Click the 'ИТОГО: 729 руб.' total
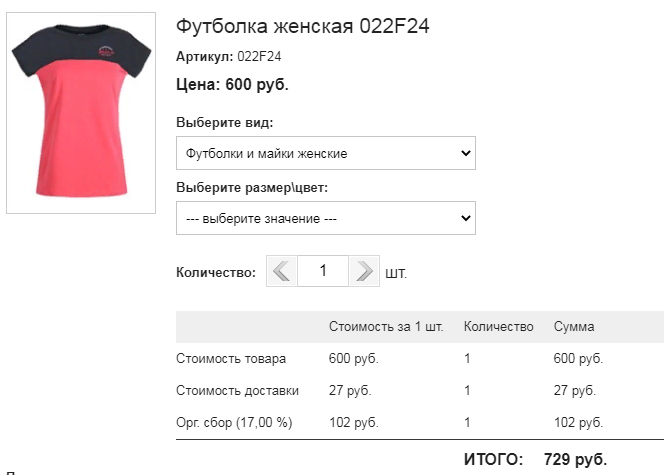The width and height of the screenshot is (670, 475). pos(535,459)
